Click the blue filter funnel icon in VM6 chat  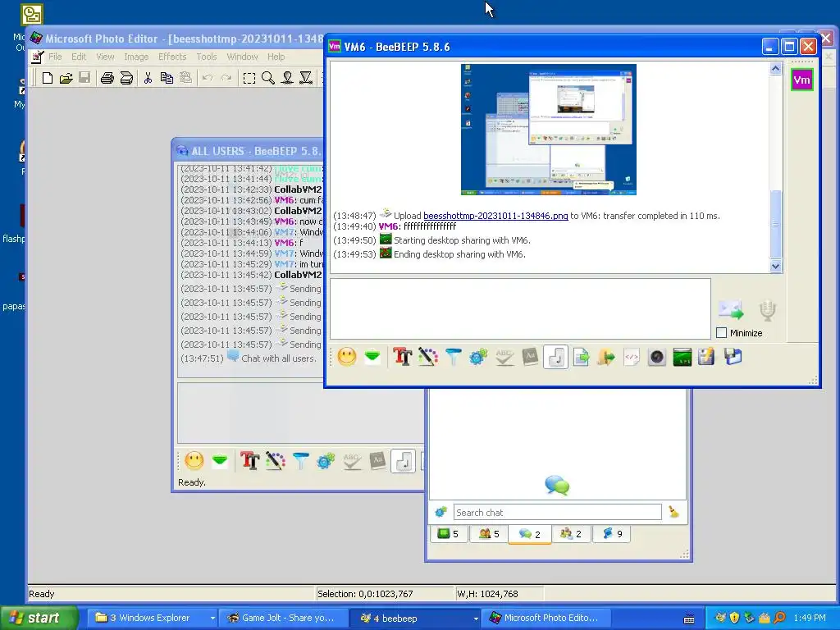[x=453, y=357]
